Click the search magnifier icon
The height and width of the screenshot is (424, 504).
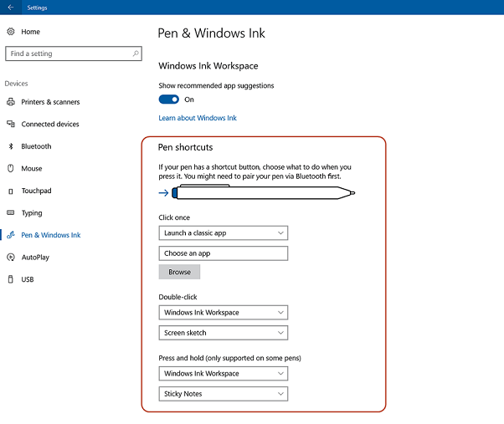point(136,54)
